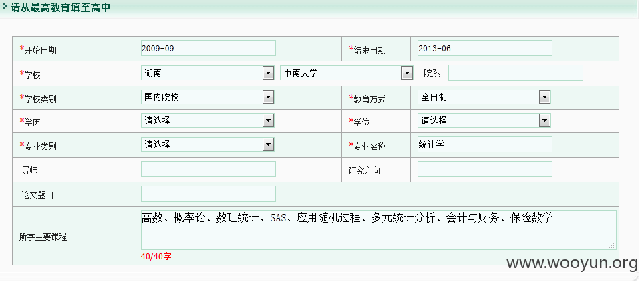This screenshot has width=644, height=282.
Task: Open the 专业类别 dropdown
Action: [207, 145]
